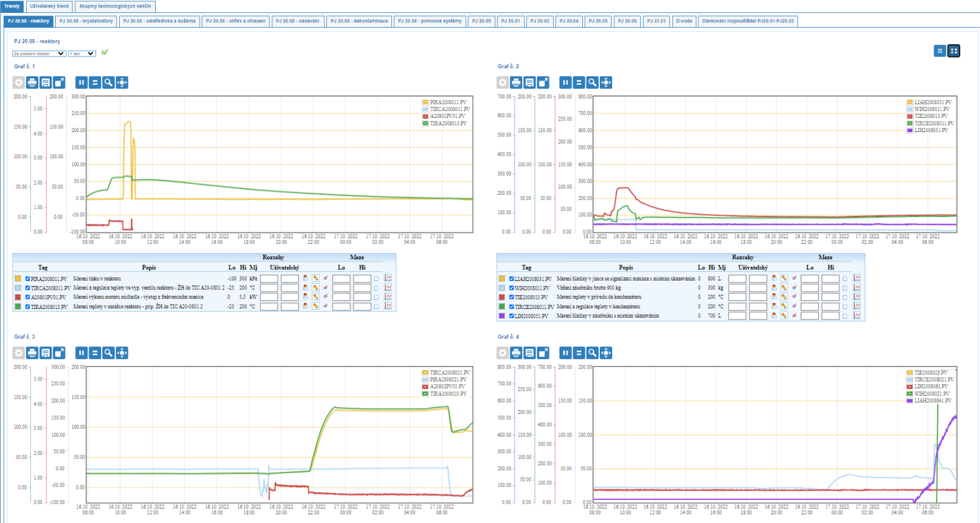Open the 'Za poslední období' dropdown
Viewport: 980px width, 523px height.
pyautogui.click(x=39, y=53)
